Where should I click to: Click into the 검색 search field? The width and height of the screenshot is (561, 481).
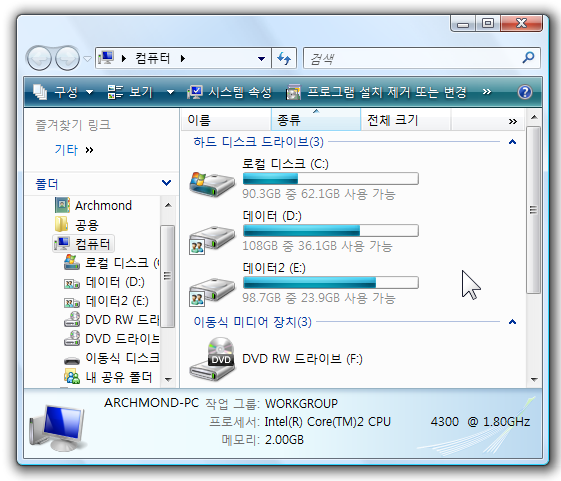click(411, 58)
